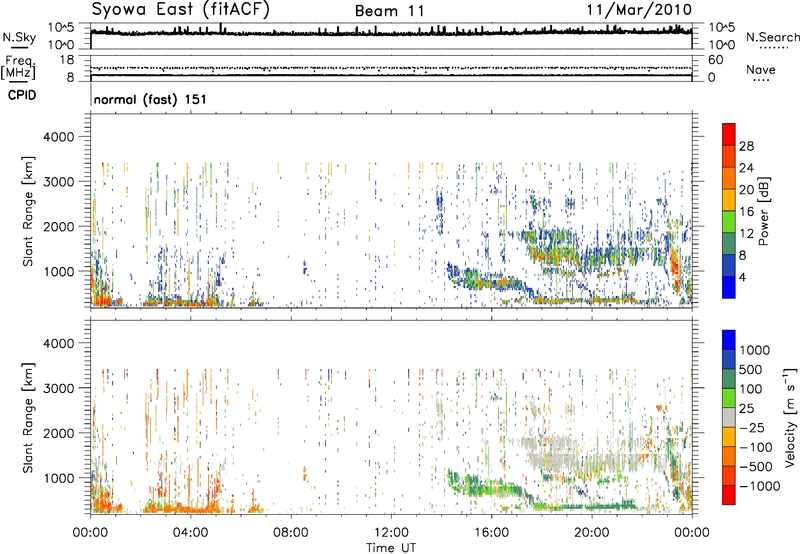This screenshot has width=800, height=554.
Task: Click the '-1000' value on Velocity scale
Action: tap(759, 486)
